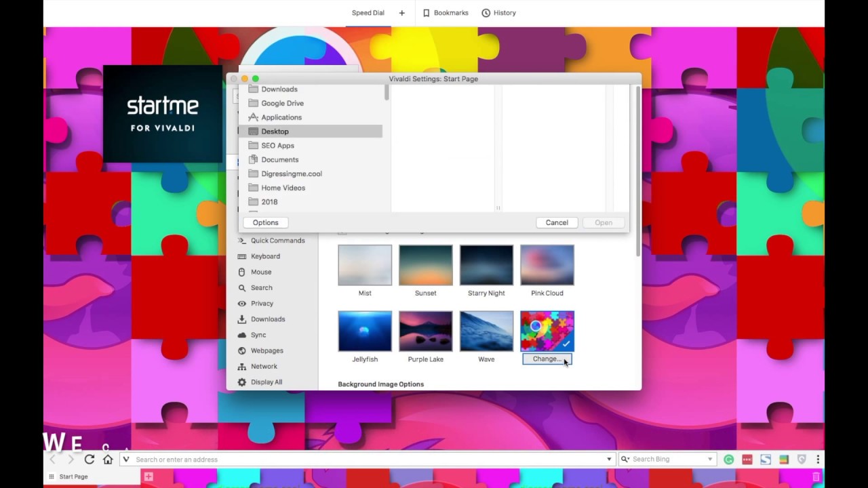
Task: Click the History clock icon
Action: pos(486,13)
